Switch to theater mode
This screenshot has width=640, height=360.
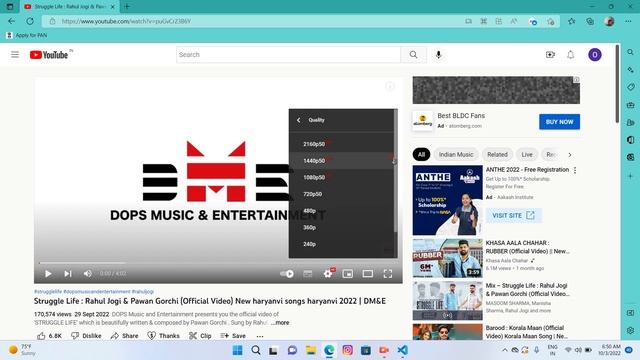(x=368, y=273)
